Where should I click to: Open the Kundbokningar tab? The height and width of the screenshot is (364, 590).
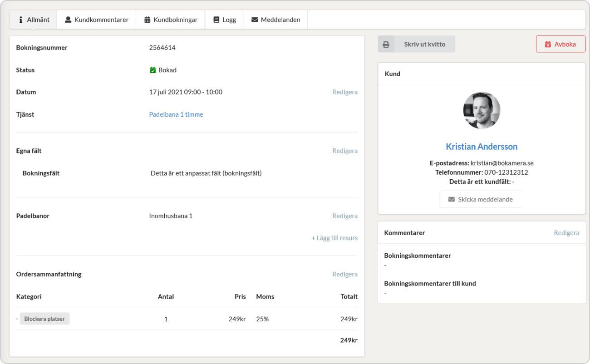pos(171,20)
